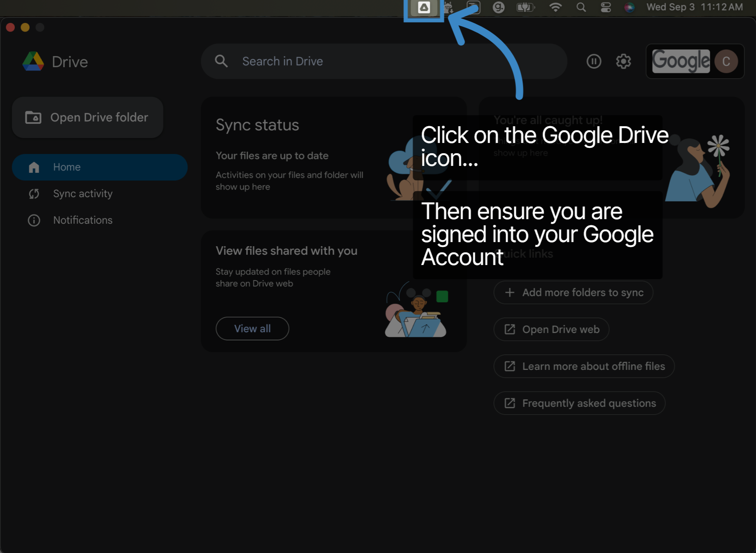Click the shared files illustration thumbnail
756x553 pixels.
point(416,310)
